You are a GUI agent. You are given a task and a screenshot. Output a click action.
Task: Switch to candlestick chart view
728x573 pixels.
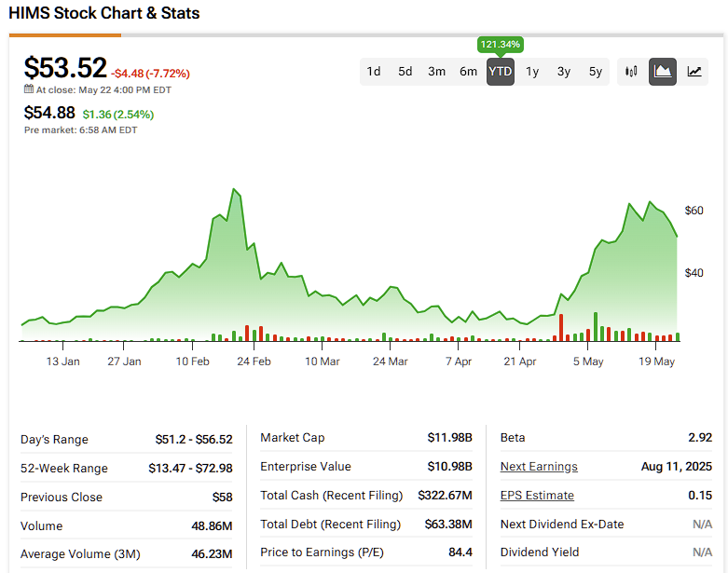coord(631,72)
